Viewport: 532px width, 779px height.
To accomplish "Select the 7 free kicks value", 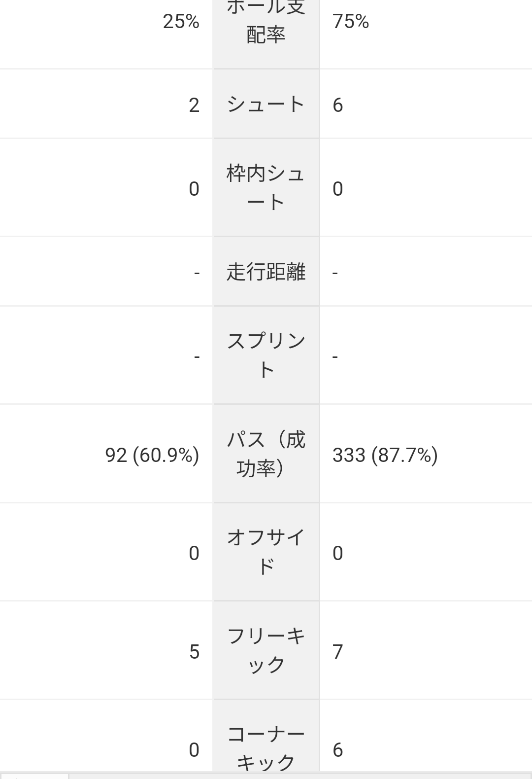I will 337,652.
